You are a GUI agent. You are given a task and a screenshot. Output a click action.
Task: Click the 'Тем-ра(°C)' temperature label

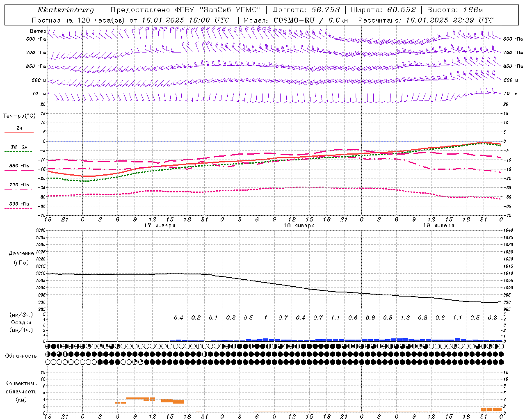tap(19, 116)
